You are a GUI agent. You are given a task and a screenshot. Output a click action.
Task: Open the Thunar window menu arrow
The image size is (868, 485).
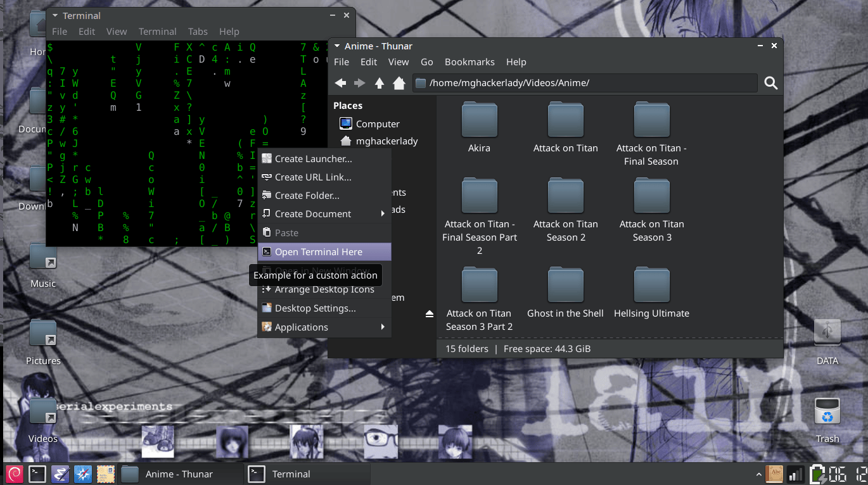(x=337, y=46)
